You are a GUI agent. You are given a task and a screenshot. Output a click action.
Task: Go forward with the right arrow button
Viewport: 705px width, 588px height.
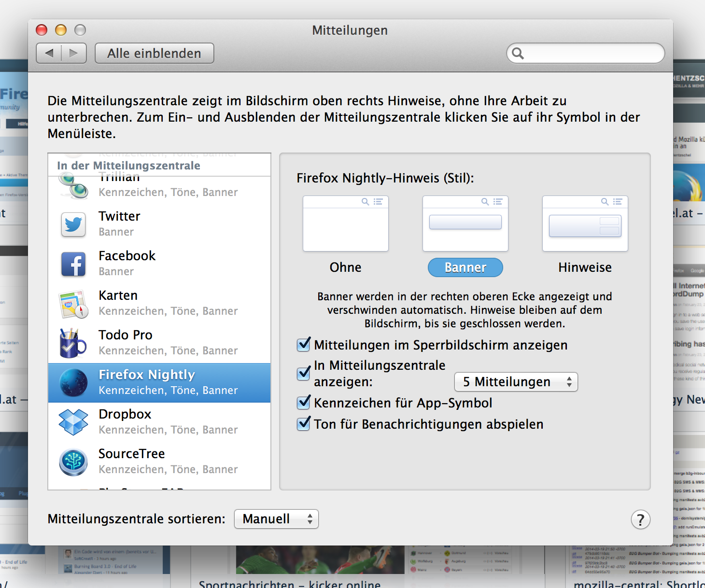coord(74,53)
